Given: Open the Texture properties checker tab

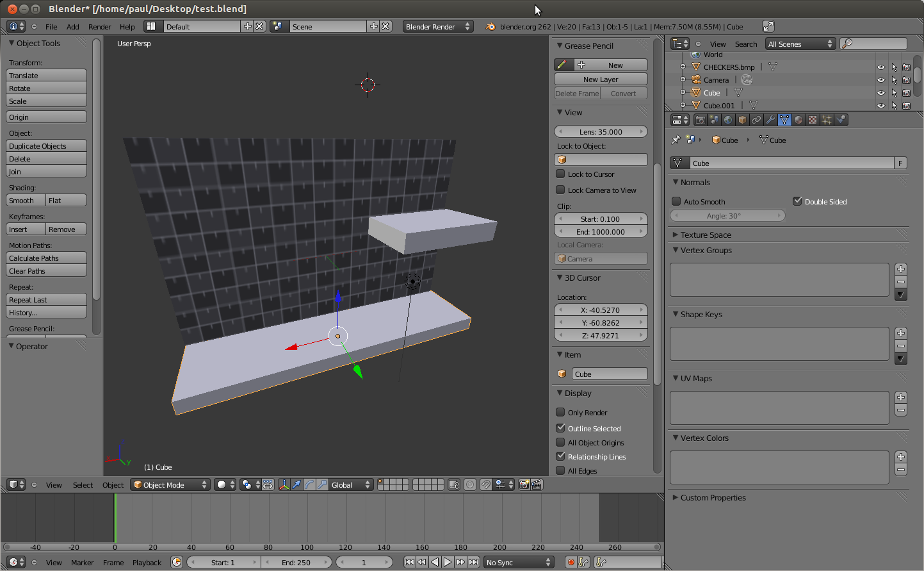Looking at the screenshot, I should 813,120.
